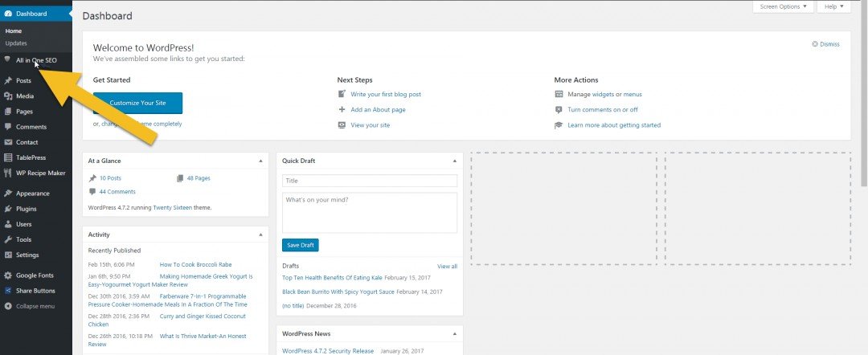Click the View all drafts link
Screen dimensions: 868x355
tap(448, 267)
